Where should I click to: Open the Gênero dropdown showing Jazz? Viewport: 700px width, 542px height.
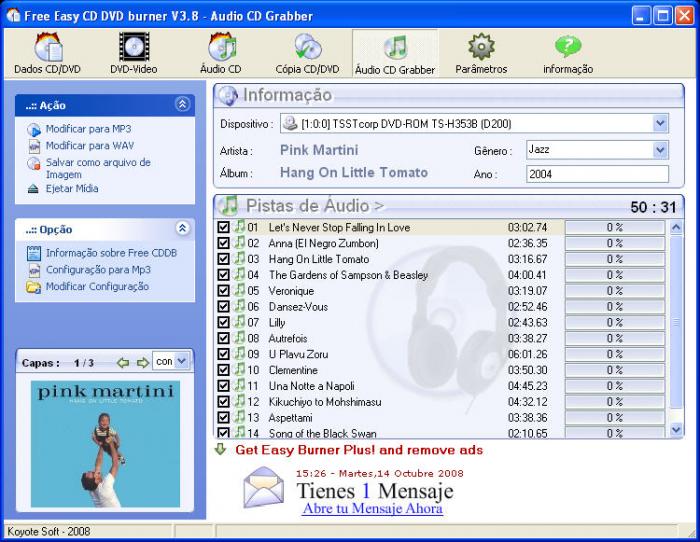pyautogui.click(x=660, y=150)
